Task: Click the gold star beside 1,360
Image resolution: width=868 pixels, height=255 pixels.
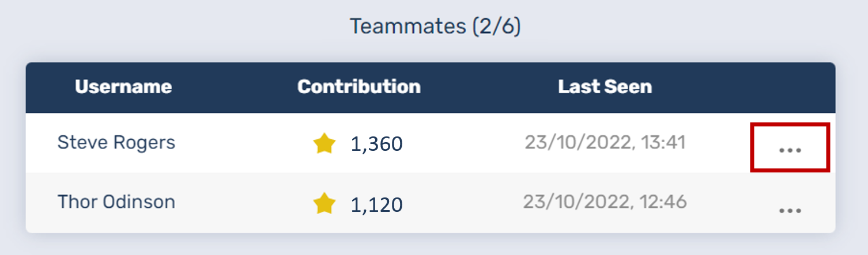Action: (324, 143)
